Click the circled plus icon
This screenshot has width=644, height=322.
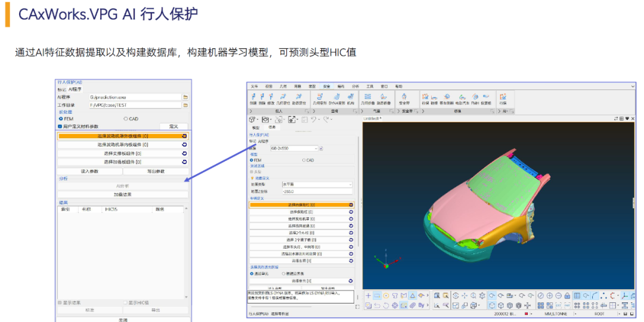click(x=550, y=295)
